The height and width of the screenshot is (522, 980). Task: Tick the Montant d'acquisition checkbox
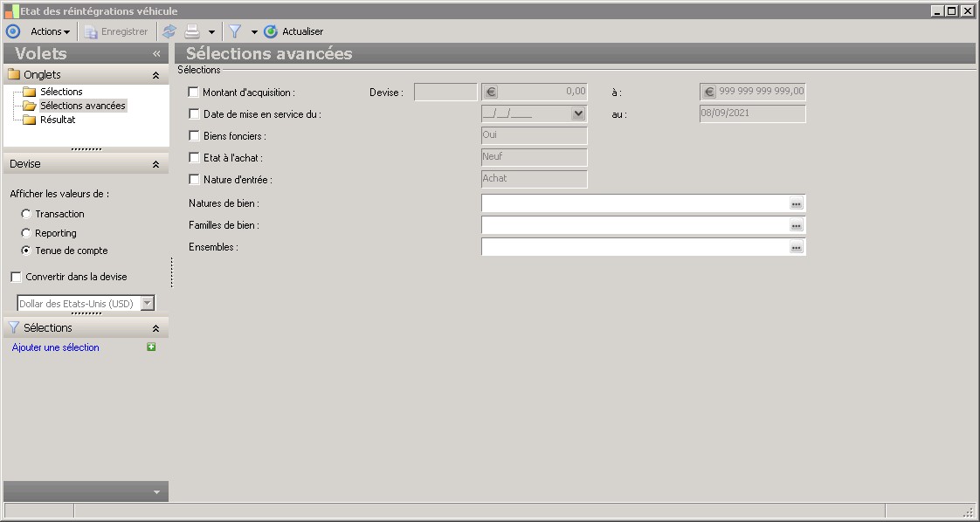[x=194, y=92]
